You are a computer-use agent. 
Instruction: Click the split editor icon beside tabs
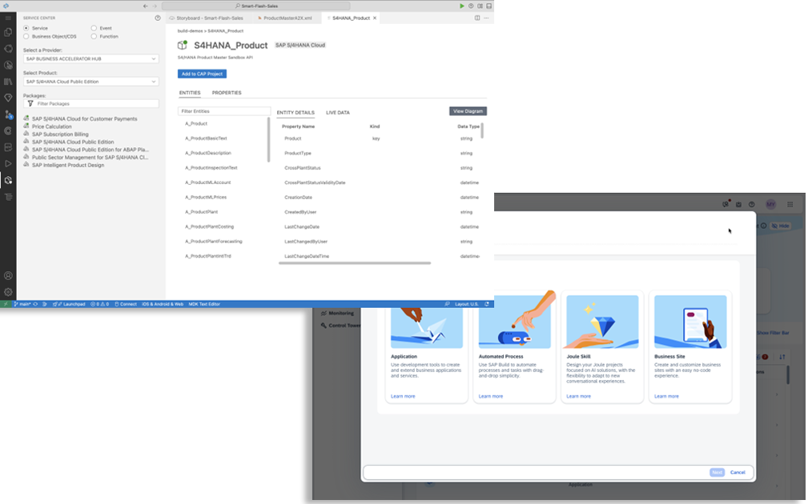478,18
